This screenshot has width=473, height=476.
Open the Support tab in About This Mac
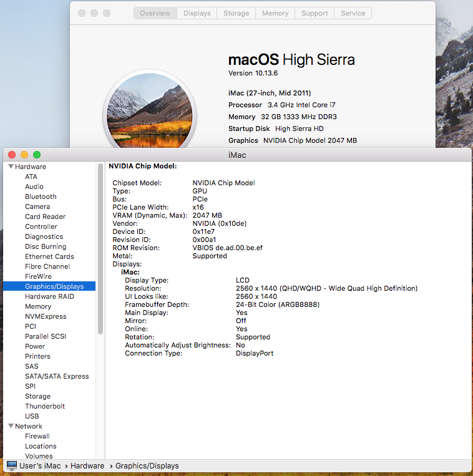coord(315,13)
